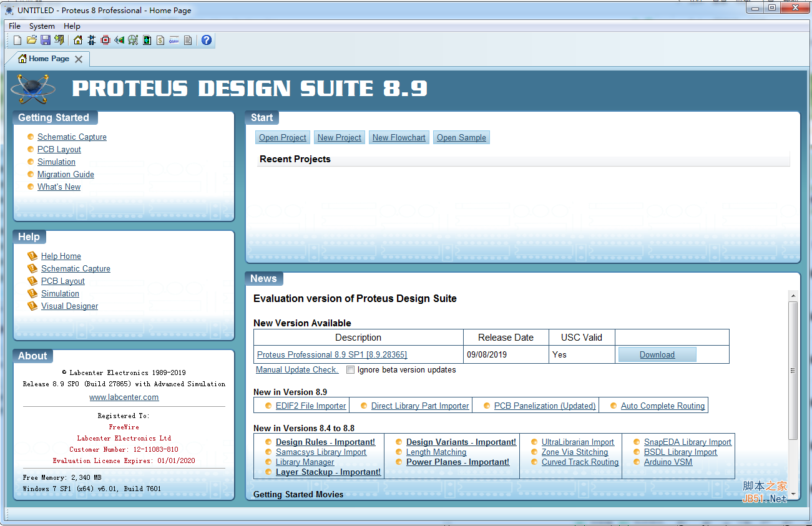Image resolution: width=812 pixels, height=526 pixels.
Task: Save the project with the disk icon
Action: [45, 39]
